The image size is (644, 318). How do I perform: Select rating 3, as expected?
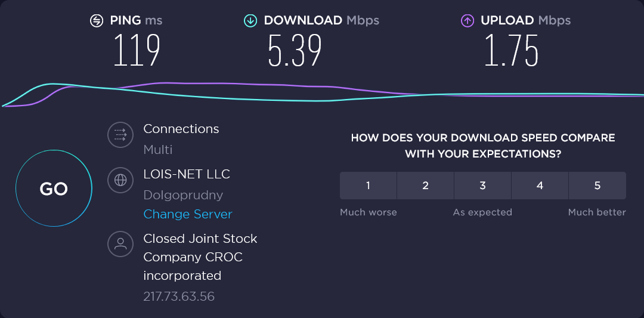pyautogui.click(x=483, y=186)
